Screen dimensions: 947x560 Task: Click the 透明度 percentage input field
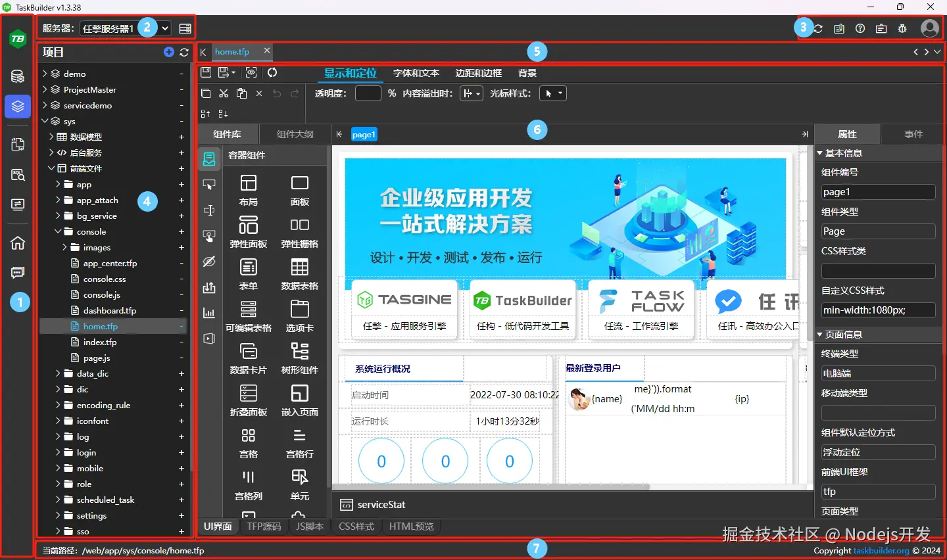point(368,93)
